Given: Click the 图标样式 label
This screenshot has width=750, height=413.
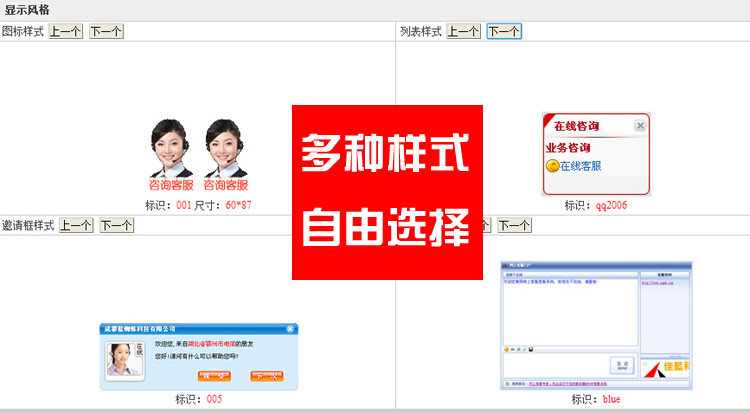Looking at the screenshot, I should 22,32.
